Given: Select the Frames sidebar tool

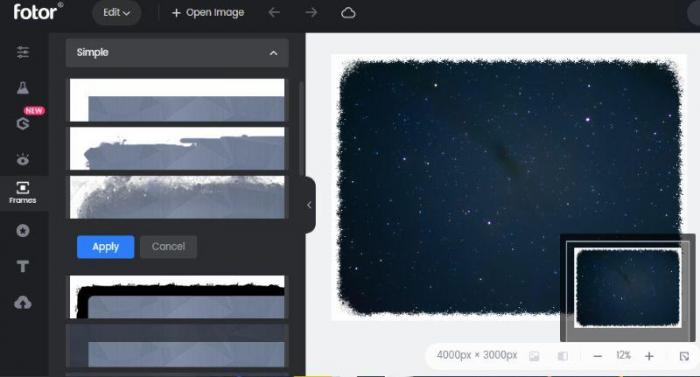Looking at the screenshot, I should click(x=23, y=193).
